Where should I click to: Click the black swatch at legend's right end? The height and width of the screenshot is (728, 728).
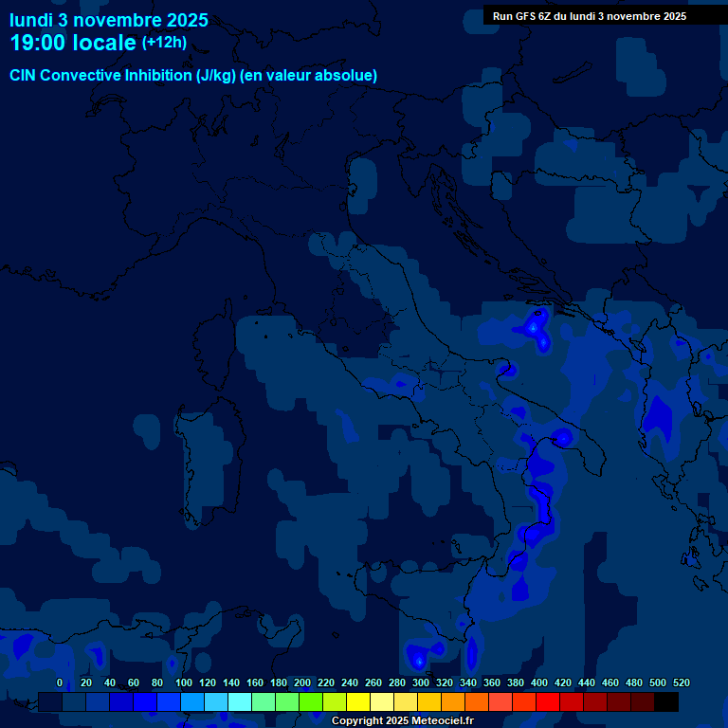[666, 702]
